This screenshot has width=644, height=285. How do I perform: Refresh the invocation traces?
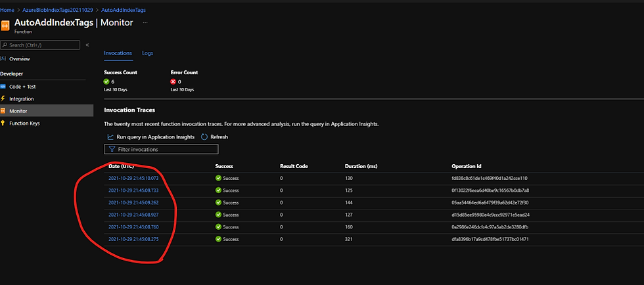click(x=214, y=137)
